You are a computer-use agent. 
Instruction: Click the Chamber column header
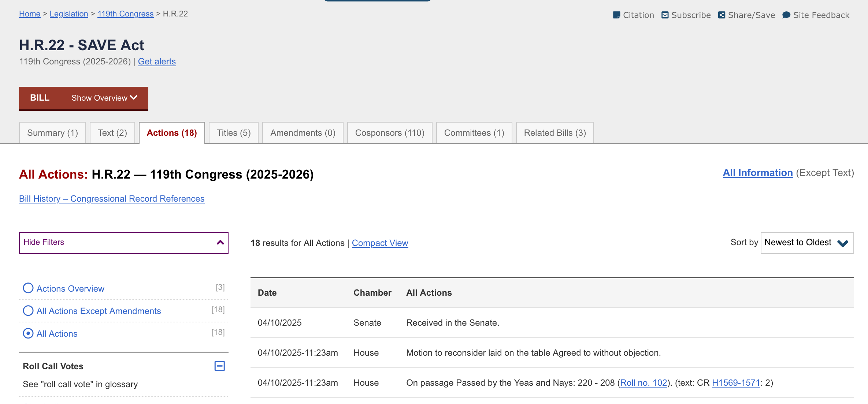pyautogui.click(x=372, y=293)
